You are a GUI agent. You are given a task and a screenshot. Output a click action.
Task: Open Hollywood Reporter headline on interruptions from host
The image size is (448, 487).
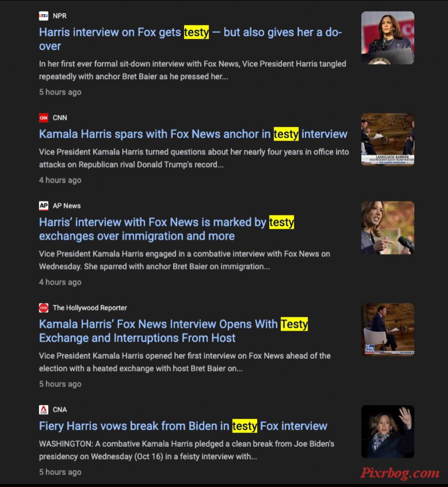(x=173, y=331)
